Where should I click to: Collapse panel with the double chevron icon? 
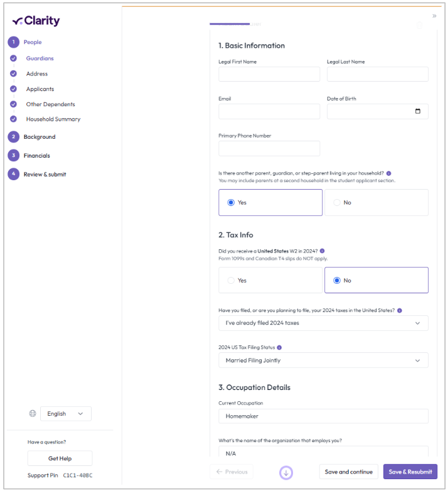434,16
